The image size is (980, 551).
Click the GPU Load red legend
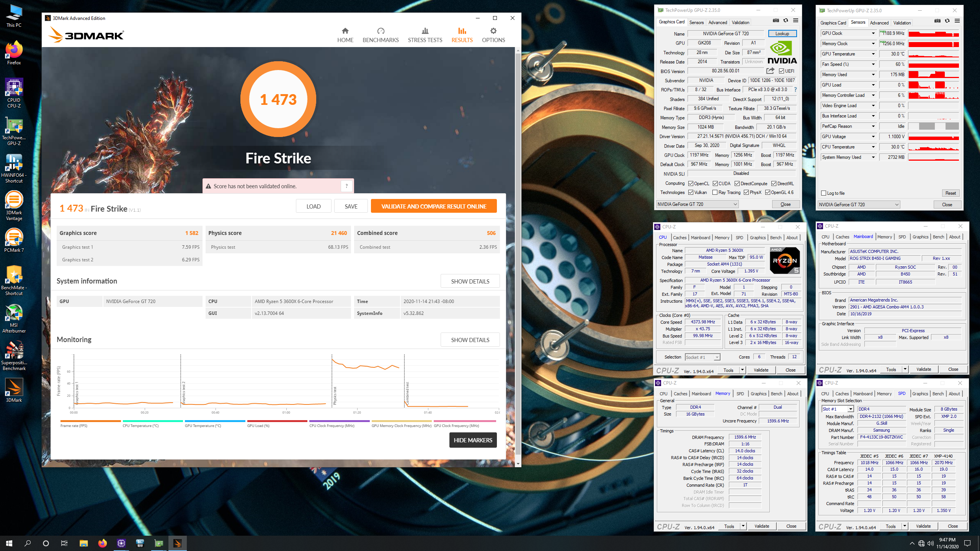[277, 424]
